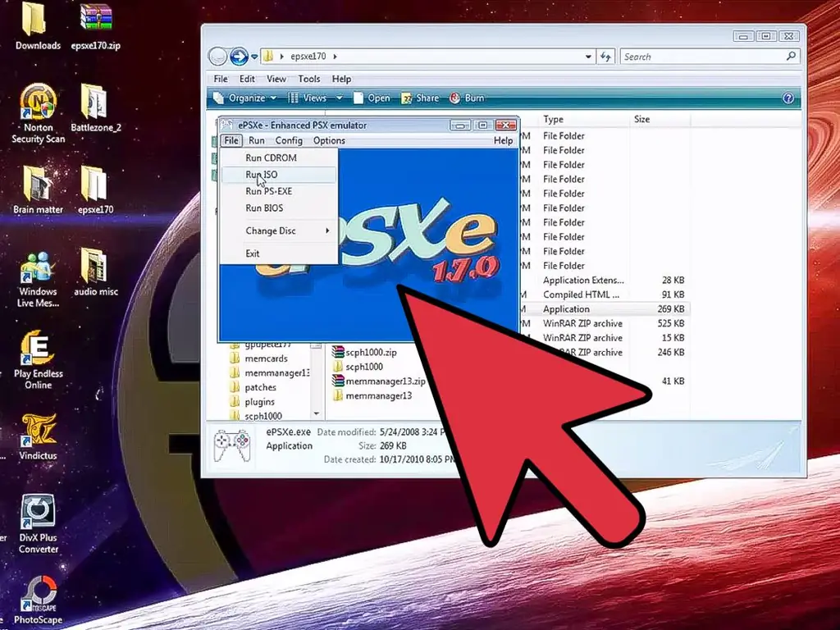The image size is (840, 630).
Task: Open the Organize dropdown in Explorer toolbar
Action: (244, 98)
